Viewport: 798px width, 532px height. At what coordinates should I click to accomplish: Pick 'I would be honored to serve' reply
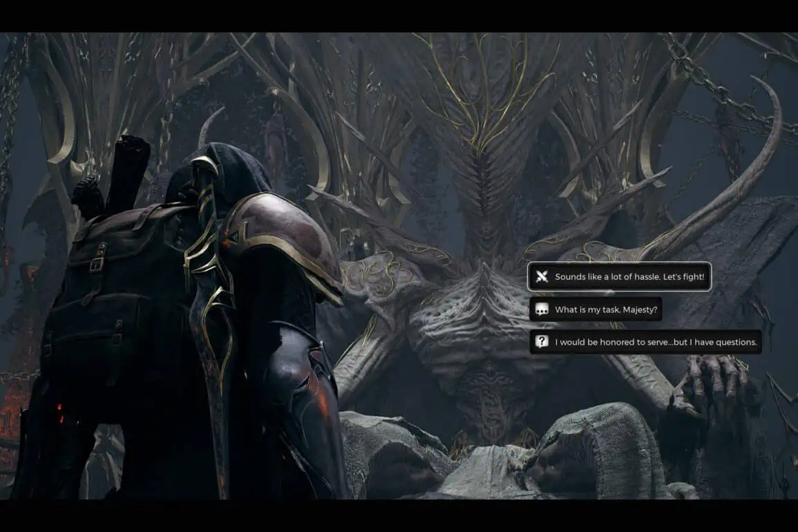tap(645, 341)
